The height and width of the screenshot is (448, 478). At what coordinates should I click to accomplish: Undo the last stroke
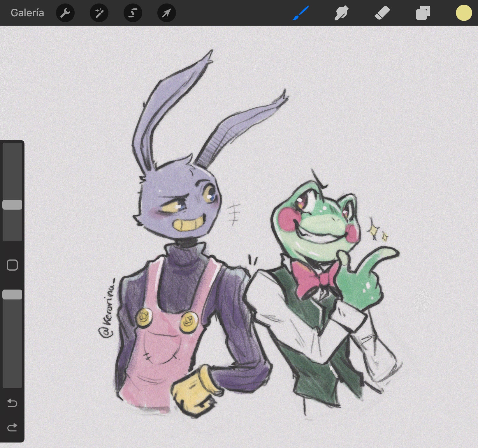pyautogui.click(x=12, y=403)
